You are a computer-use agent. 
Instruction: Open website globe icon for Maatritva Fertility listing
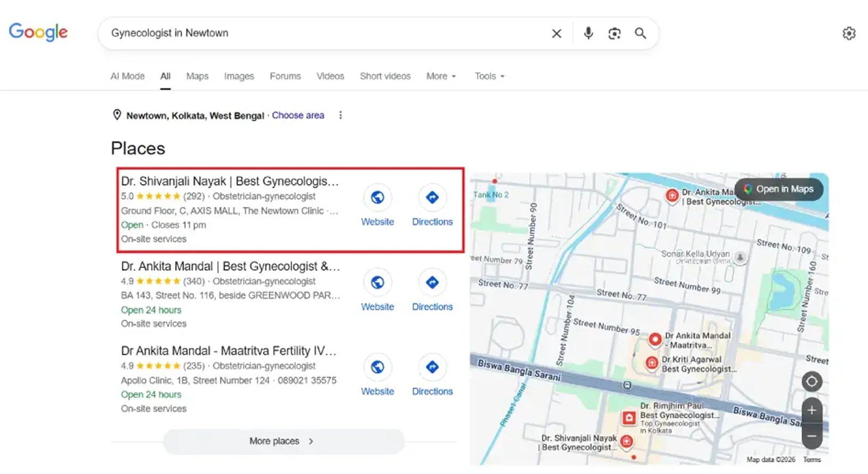click(377, 367)
